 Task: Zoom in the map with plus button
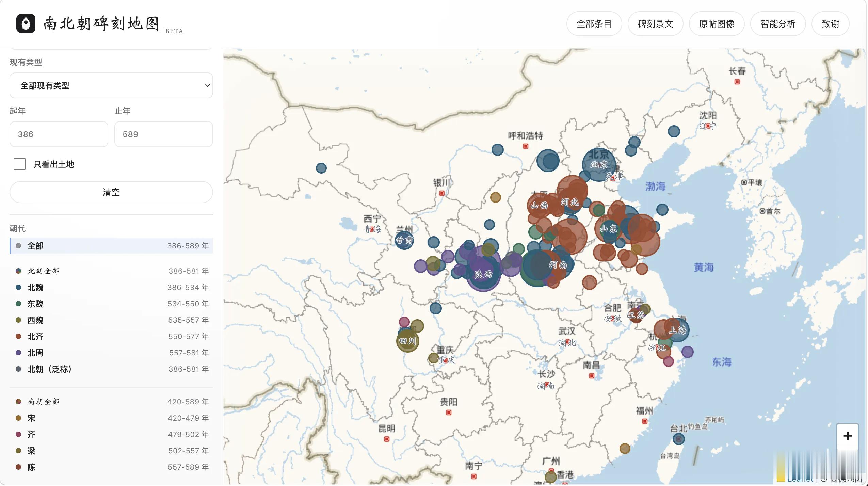(848, 436)
